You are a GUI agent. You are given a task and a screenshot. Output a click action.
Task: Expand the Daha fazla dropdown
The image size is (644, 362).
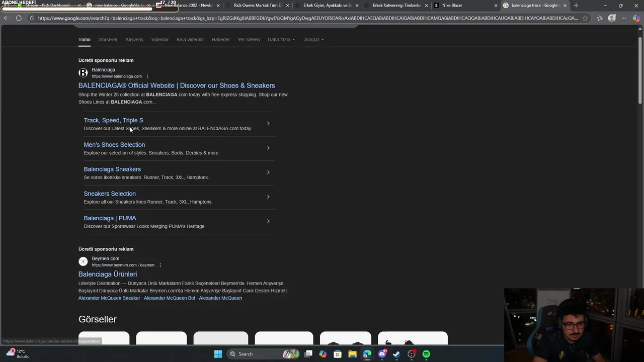tap(281, 40)
